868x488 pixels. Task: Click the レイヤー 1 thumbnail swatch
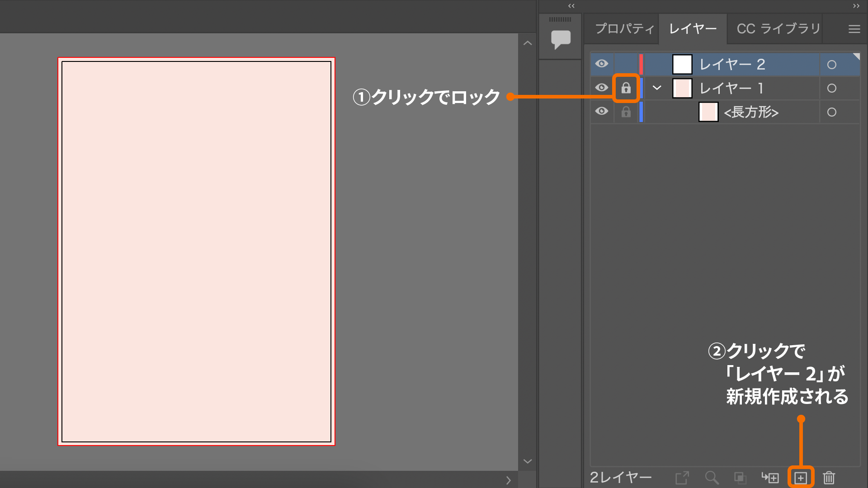(682, 88)
